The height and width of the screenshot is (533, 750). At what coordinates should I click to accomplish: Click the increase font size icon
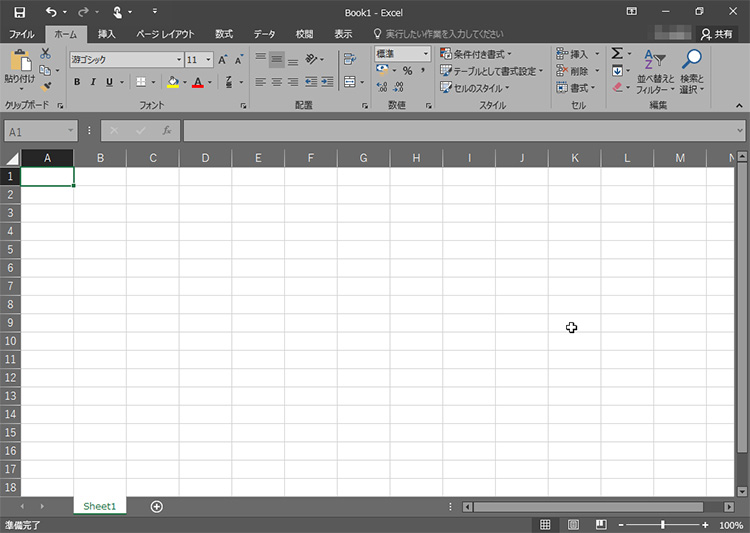pos(223,60)
